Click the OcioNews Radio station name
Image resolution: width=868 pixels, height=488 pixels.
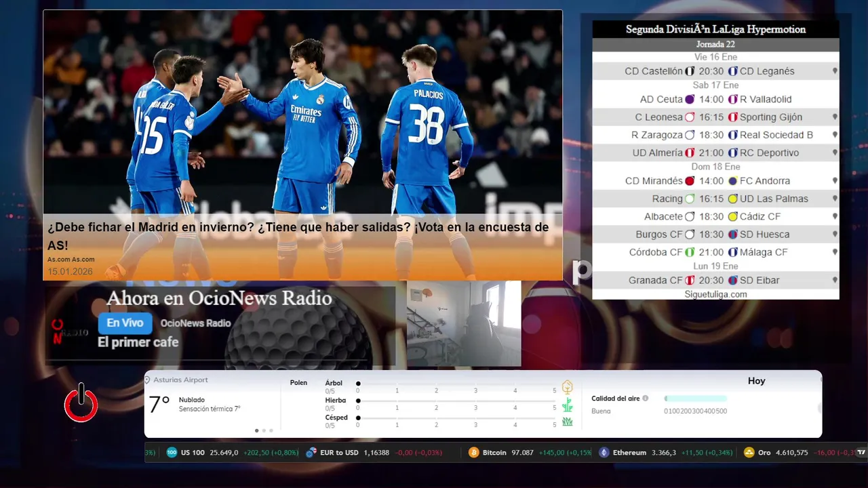tap(196, 323)
